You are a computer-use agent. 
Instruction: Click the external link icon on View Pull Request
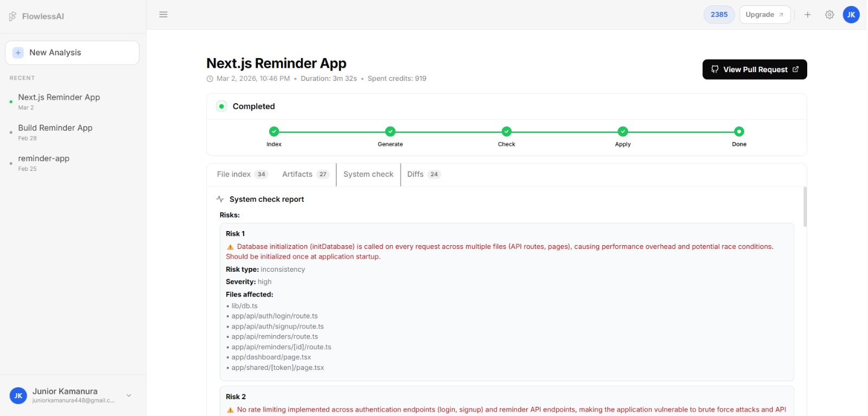pyautogui.click(x=796, y=69)
